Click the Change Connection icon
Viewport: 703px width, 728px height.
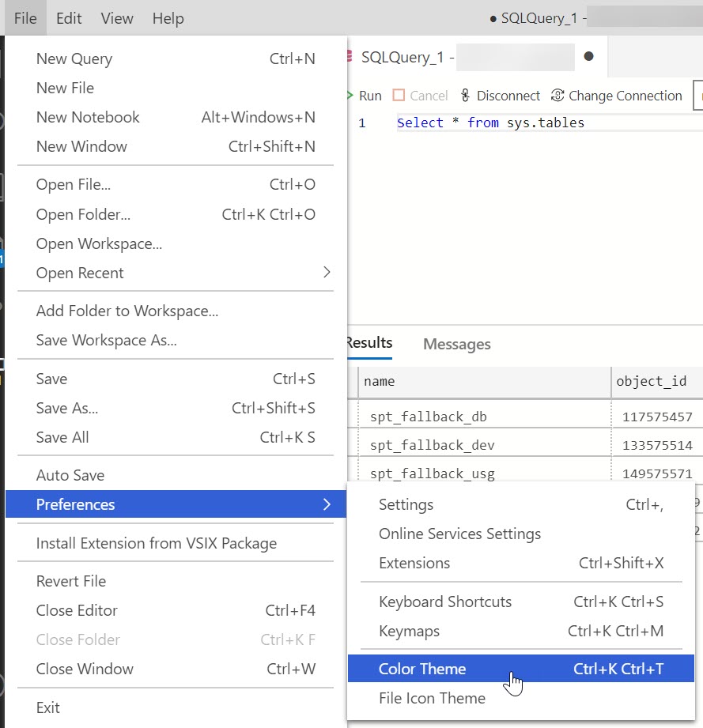point(557,96)
